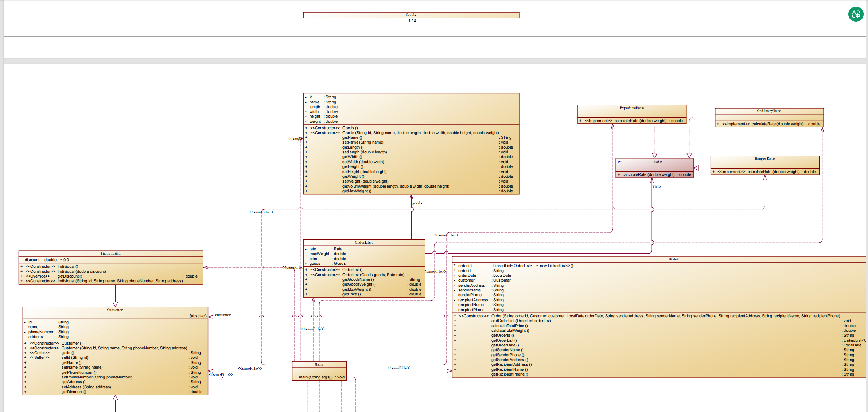Viewport: 868px width, 412px height.
Task: Click the inheritance triangle left of DangerRate
Action: tap(696, 168)
